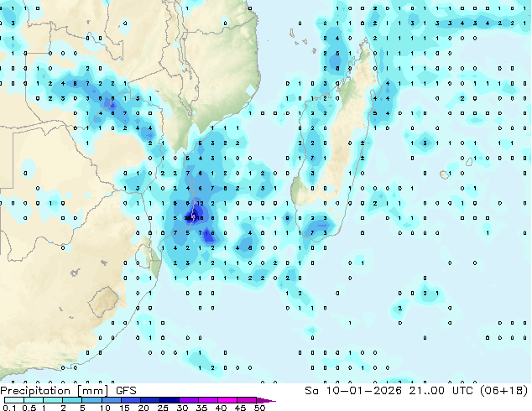Select the 25–30 mm navy legend swatch
The image size is (532, 411).
(170, 400)
